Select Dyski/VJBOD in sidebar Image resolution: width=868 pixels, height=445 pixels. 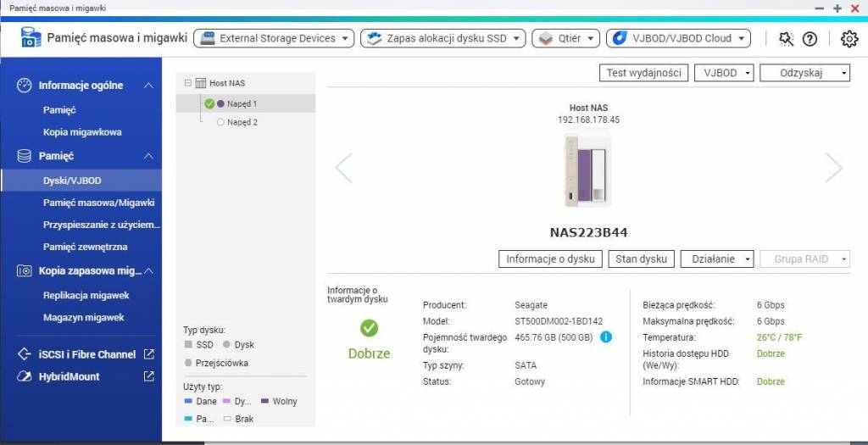coord(81,181)
